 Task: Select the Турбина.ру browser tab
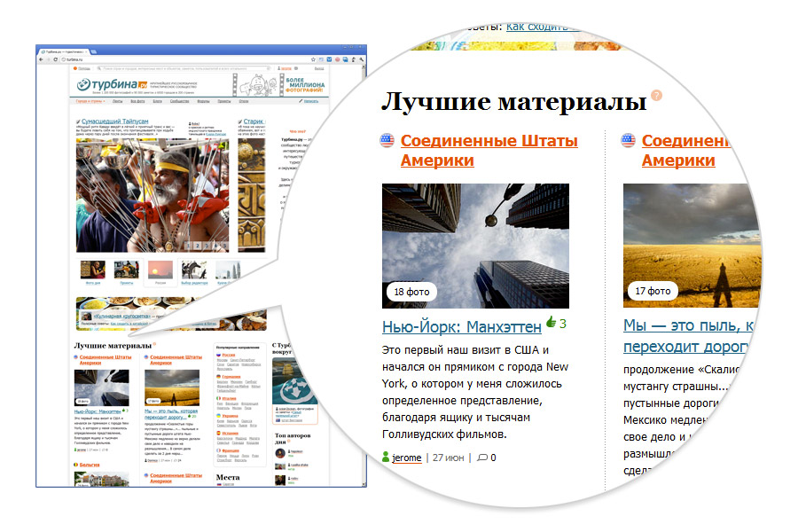click(x=64, y=51)
